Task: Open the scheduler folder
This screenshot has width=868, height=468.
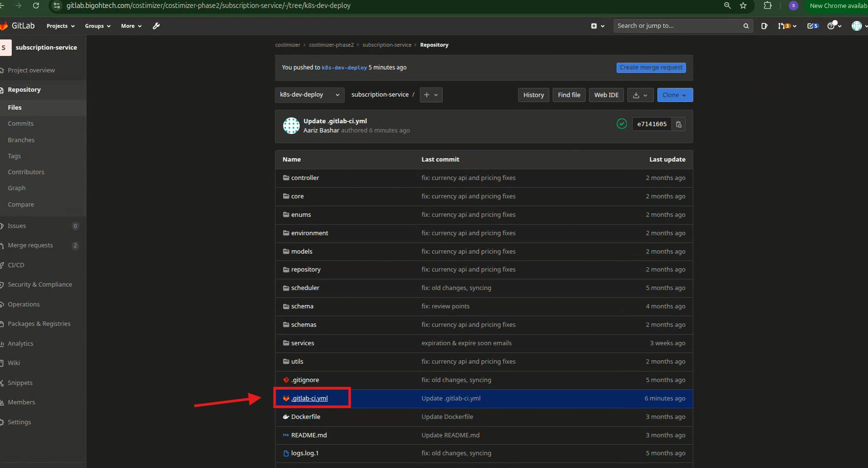Action: (305, 288)
